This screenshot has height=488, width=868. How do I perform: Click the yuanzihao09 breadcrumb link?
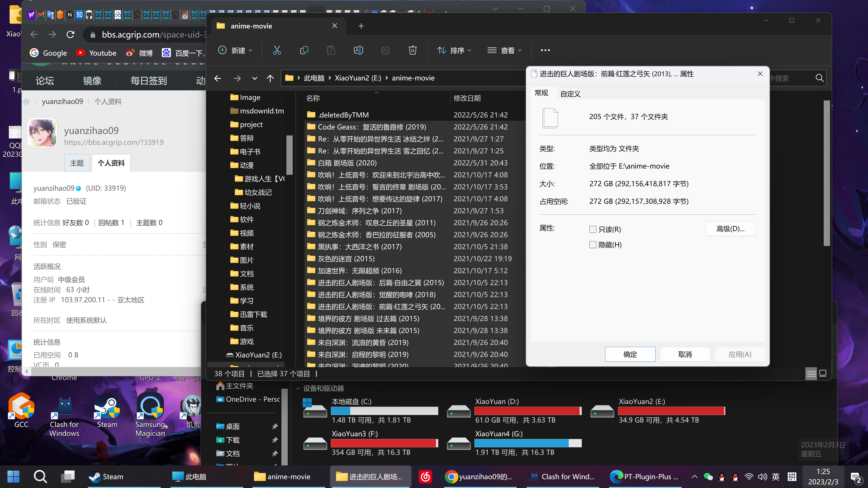tap(62, 101)
